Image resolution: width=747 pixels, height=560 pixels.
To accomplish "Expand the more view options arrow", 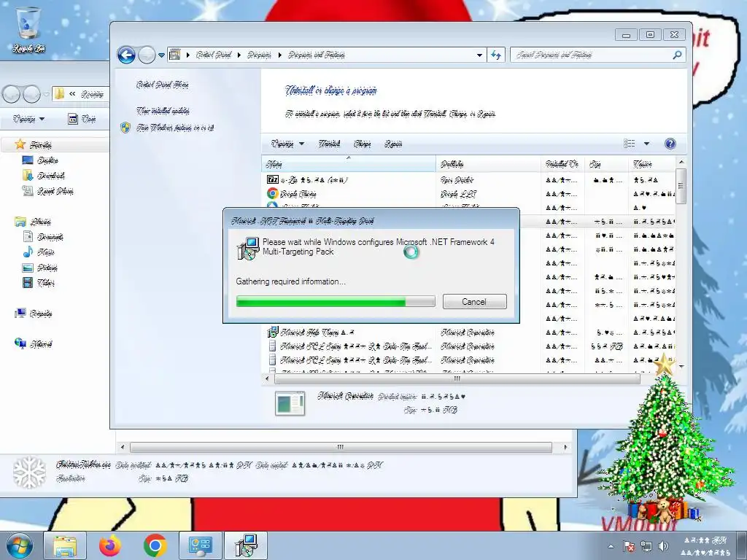I will point(646,144).
